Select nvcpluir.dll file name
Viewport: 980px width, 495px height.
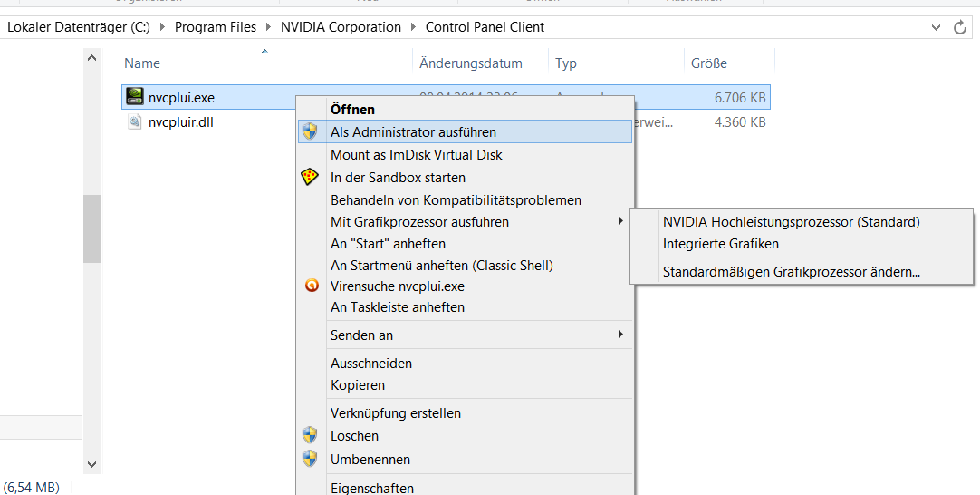pyautogui.click(x=181, y=122)
